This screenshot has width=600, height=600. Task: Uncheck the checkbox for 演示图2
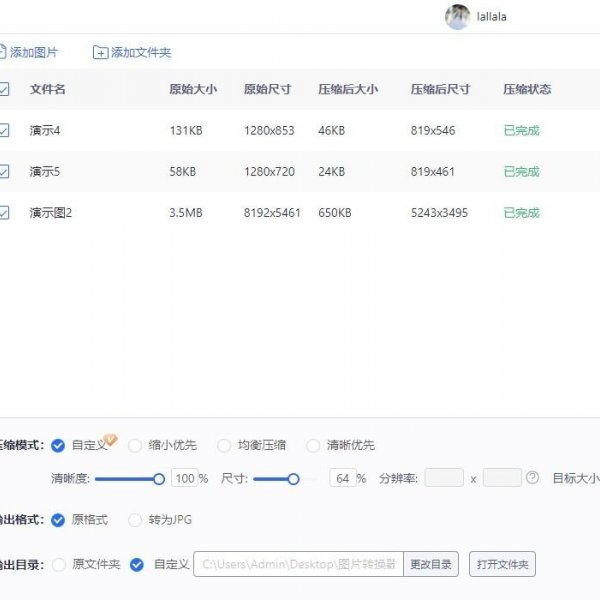pyautogui.click(x=4, y=212)
